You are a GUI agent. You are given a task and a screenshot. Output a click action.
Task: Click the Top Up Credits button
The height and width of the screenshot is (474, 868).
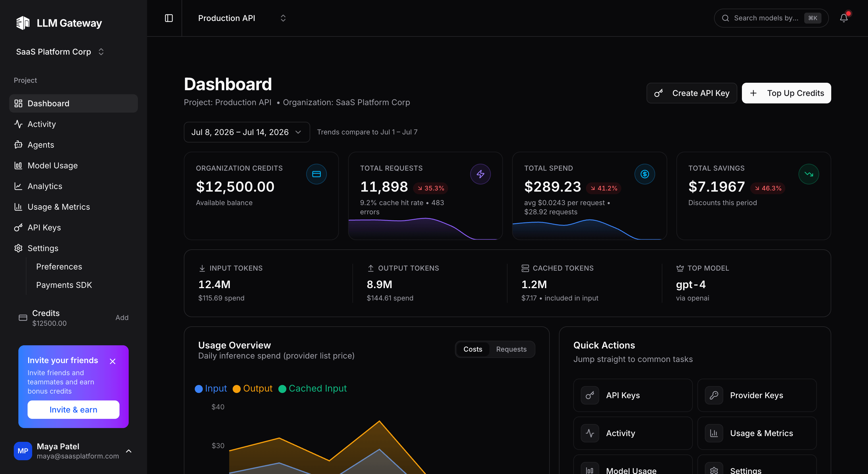pyautogui.click(x=786, y=93)
